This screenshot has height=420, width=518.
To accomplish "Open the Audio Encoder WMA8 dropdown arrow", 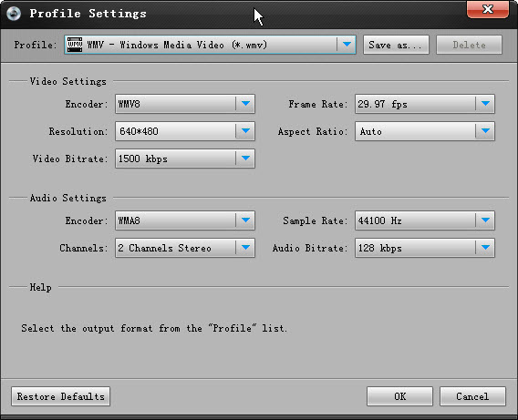I will pos(245,220).
